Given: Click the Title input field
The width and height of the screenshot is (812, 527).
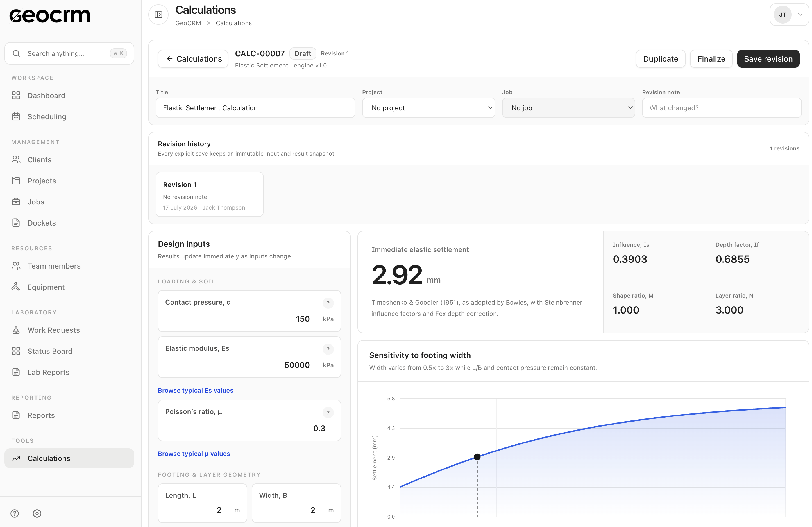Looking at the screenshot, I should (255, 108).
